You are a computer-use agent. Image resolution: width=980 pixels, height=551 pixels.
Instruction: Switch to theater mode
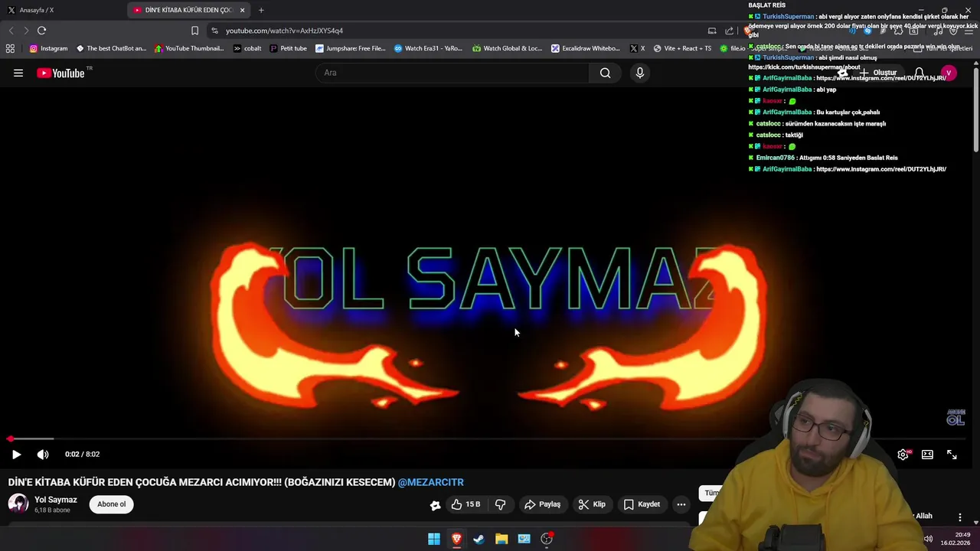pyautogui.click(x=927, y=455)
